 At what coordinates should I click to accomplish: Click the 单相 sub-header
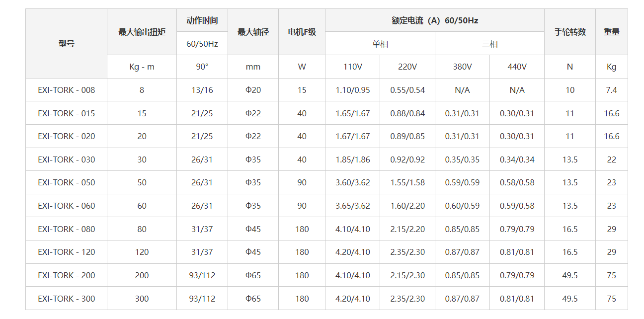pyautogui.click(x=380, y=44)
